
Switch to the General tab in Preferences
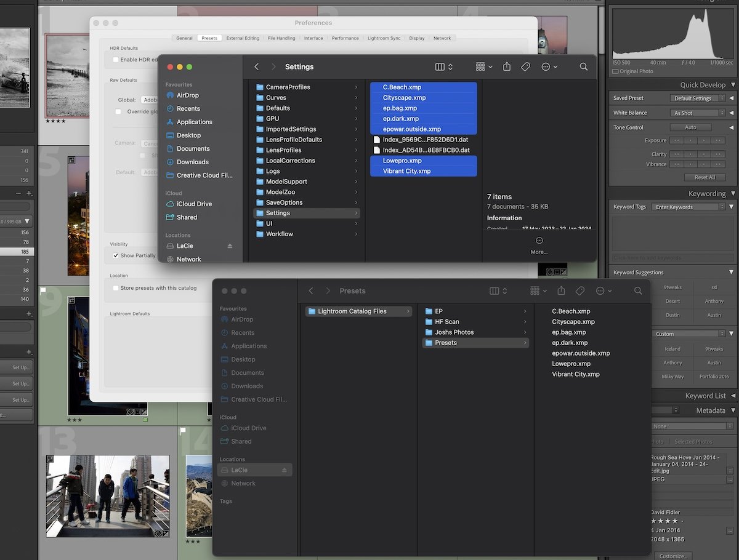[x=184, y=38]
